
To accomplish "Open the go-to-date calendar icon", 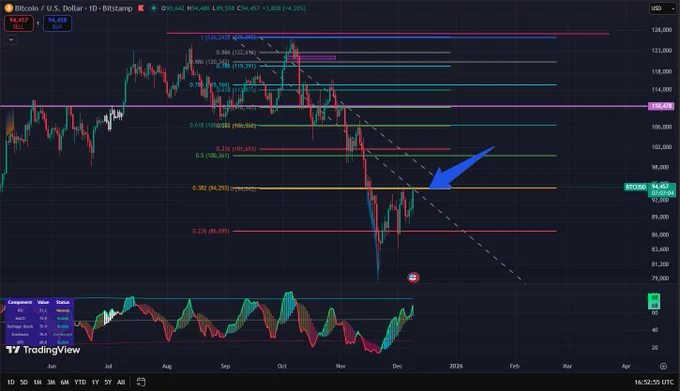I will click(x=141, y=382).
